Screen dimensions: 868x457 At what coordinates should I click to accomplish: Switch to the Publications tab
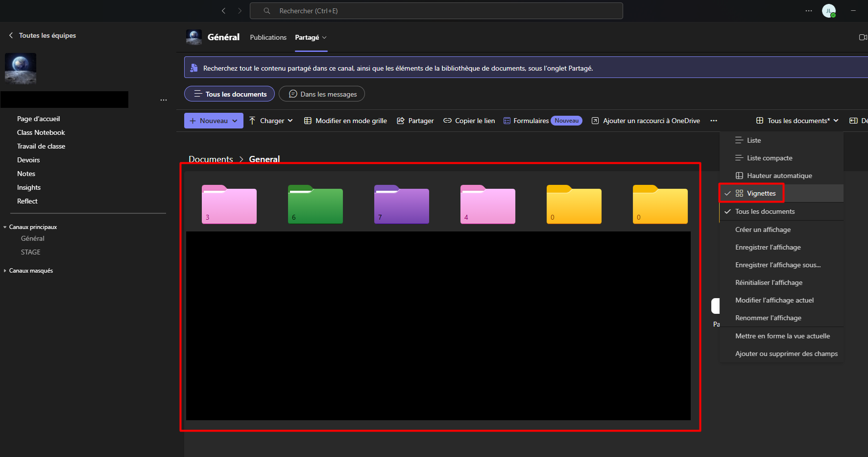point(268,37)
